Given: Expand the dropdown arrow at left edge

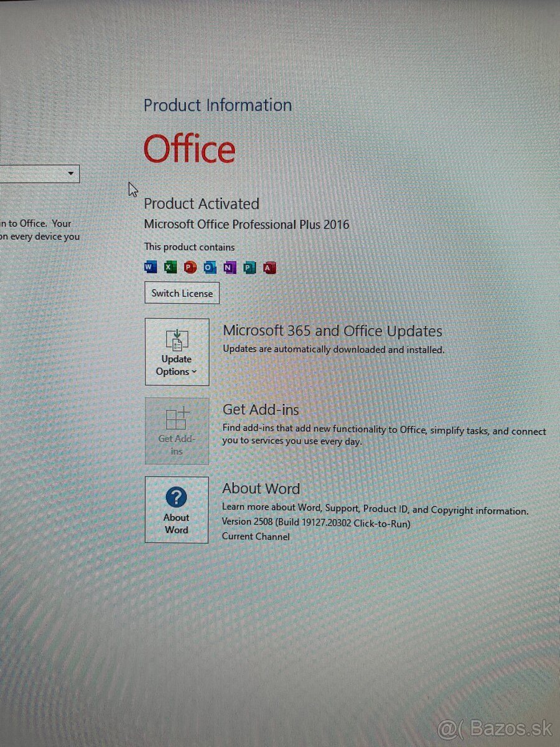Looking at the screenshot, I should 71,173.
